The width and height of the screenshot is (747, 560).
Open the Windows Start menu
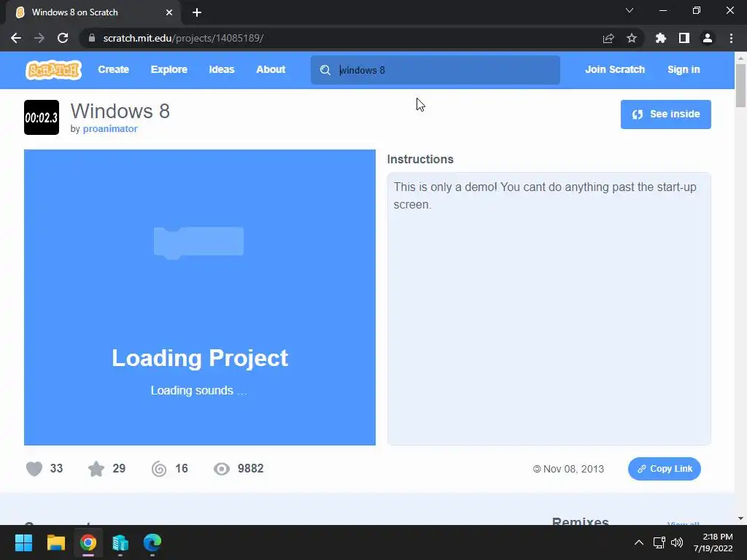(23, 542)
